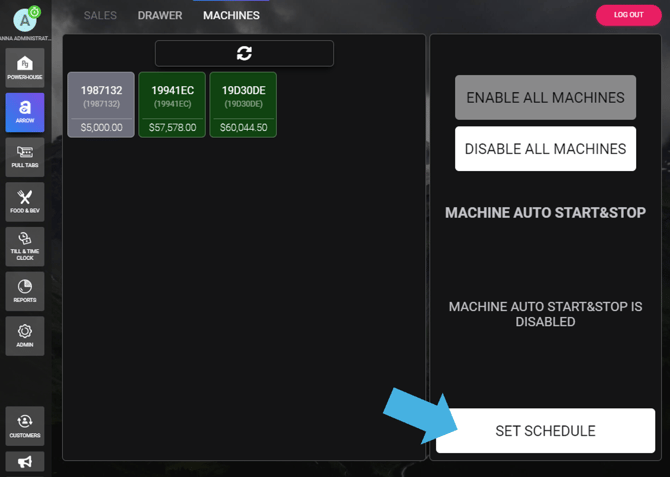Click the megaphone announcements icon

pos(25,461)
